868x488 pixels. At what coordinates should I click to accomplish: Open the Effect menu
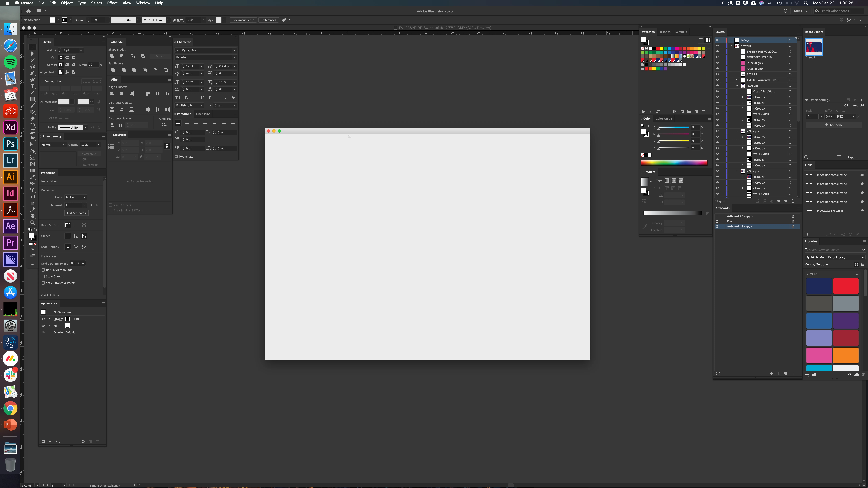(112, 3)
